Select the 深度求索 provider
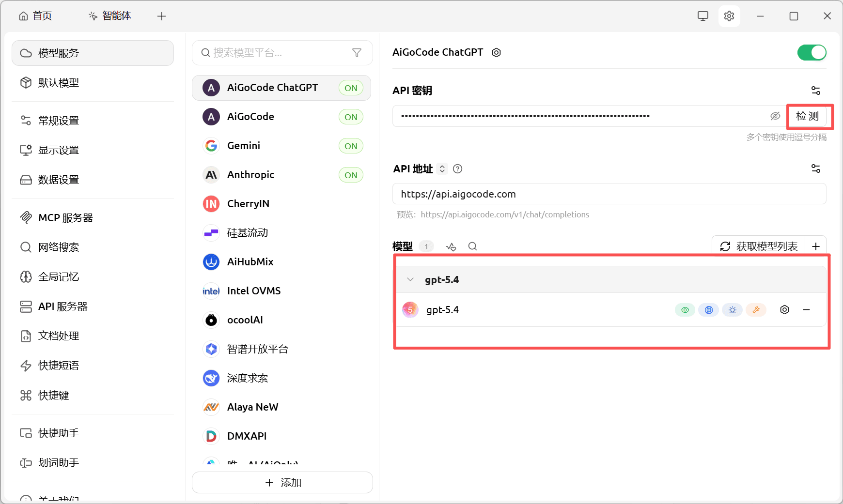 click(281, 378)
